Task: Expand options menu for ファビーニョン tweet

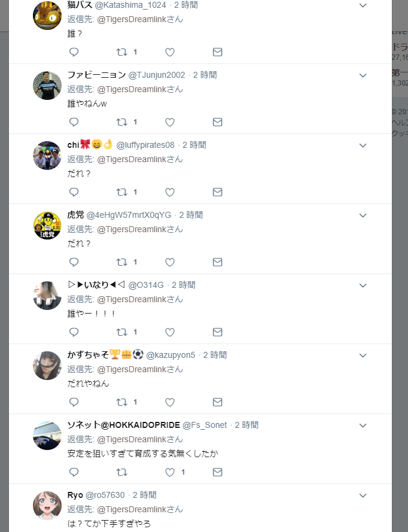Action: pos(363,75)
